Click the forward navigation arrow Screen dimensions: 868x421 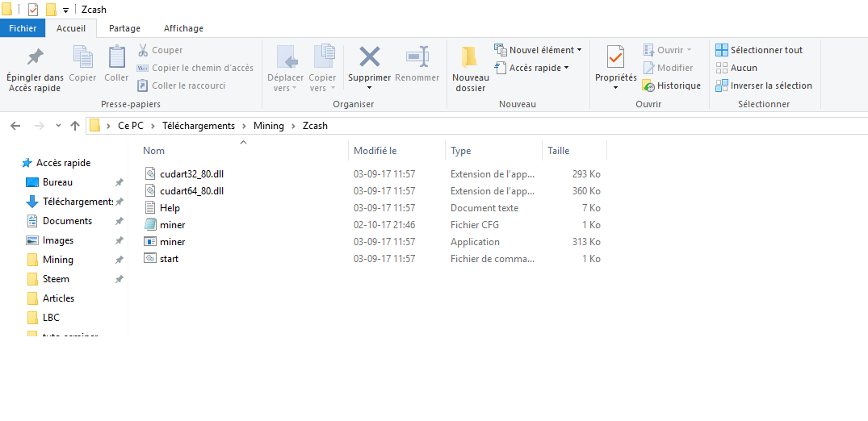[40, 126]
